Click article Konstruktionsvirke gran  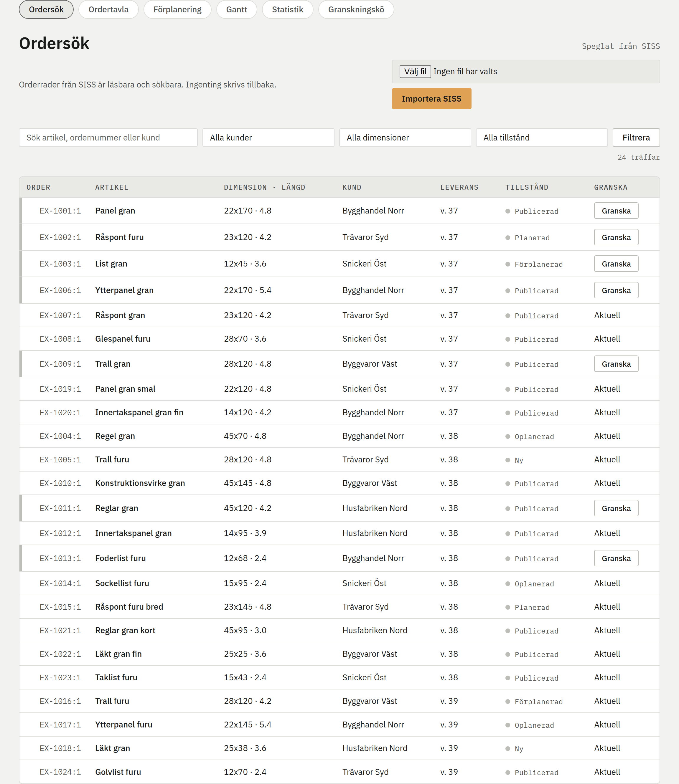[x=140, y=483]
